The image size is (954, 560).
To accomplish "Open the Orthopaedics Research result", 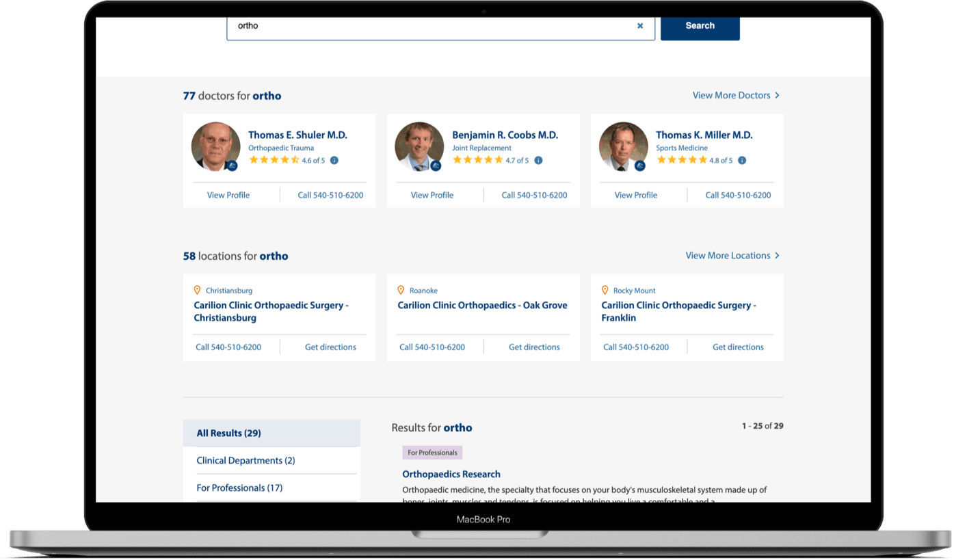I will pos(451,475).
